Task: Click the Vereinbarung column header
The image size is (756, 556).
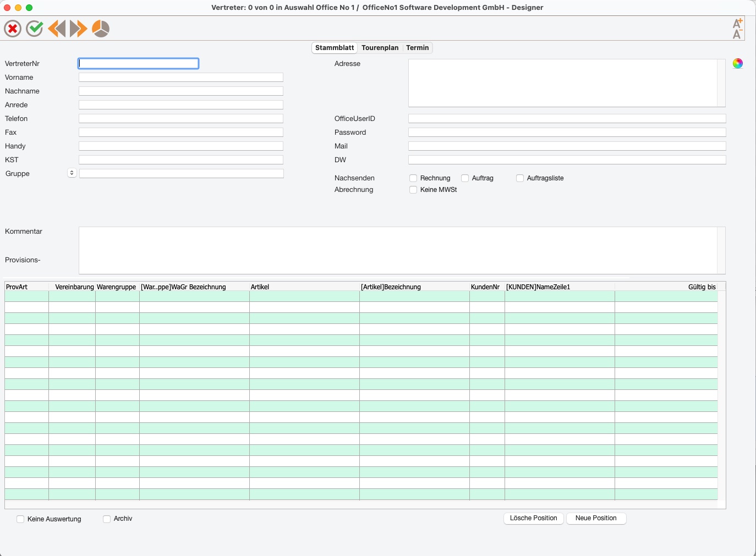Action: [x=72, y=287]
